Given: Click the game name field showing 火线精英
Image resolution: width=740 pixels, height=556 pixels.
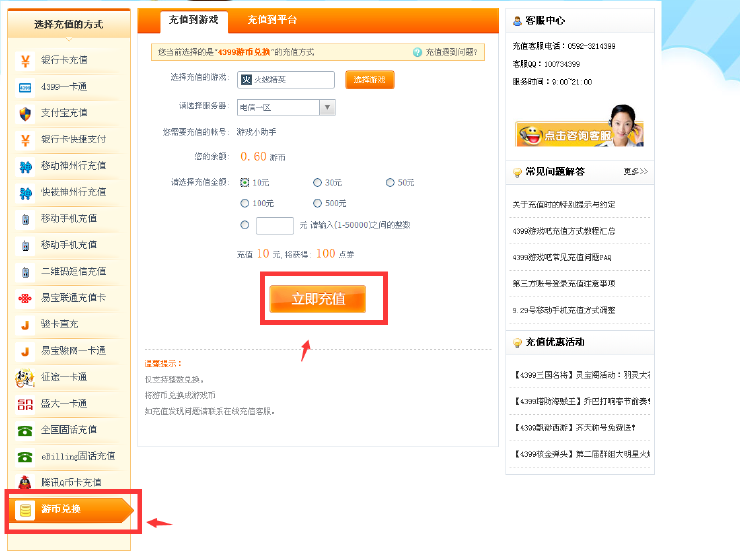Looking at the screenshot, I should (x=286, y=80).
